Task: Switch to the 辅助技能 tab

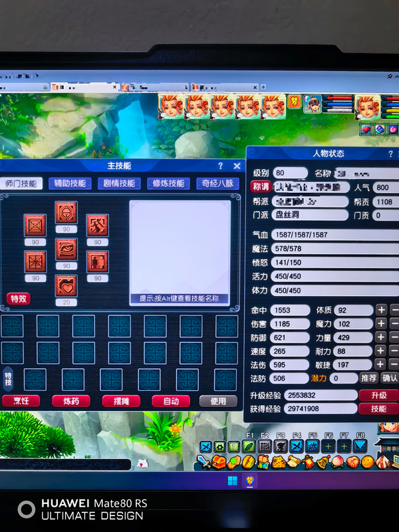Action: 70,184
